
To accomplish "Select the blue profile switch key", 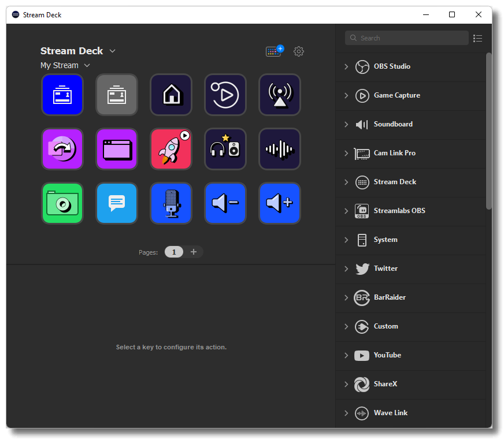I will click(62, 95).
